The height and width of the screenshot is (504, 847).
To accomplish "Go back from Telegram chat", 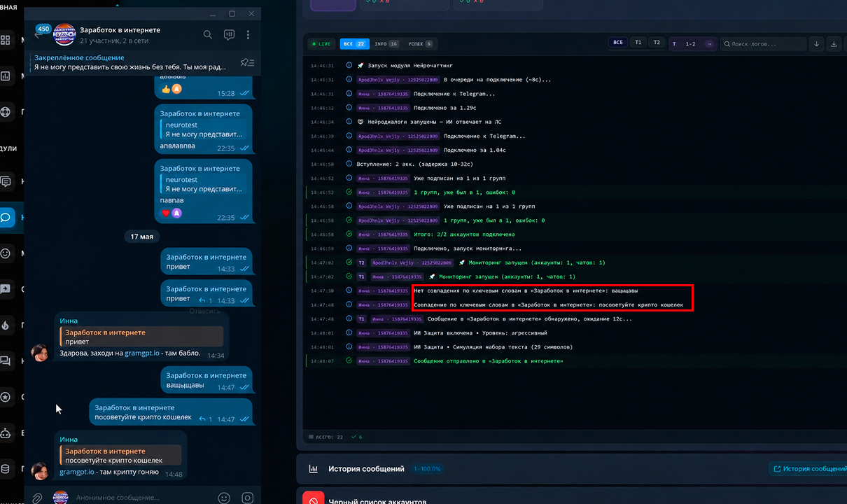I will (x=38, y=35).
